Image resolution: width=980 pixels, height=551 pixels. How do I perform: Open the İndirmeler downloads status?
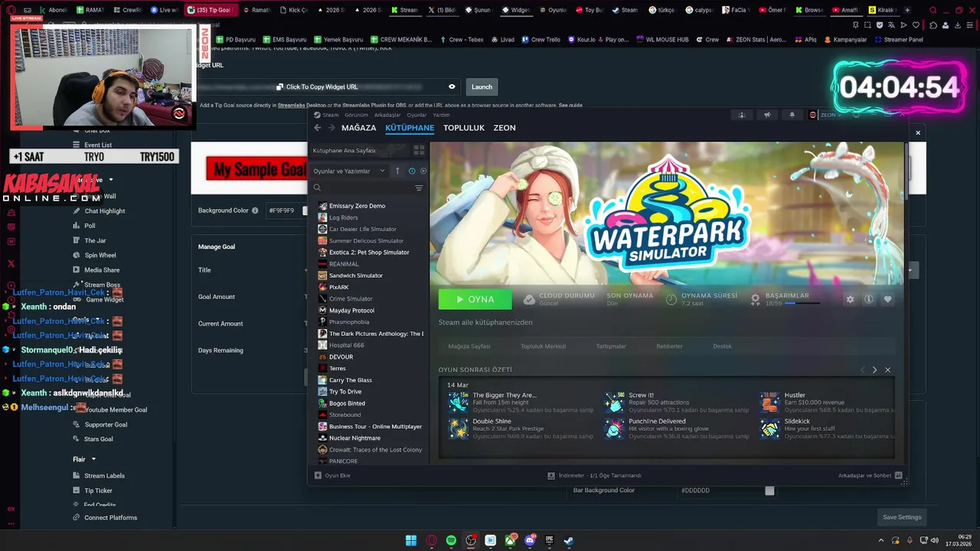click(594, 475)
